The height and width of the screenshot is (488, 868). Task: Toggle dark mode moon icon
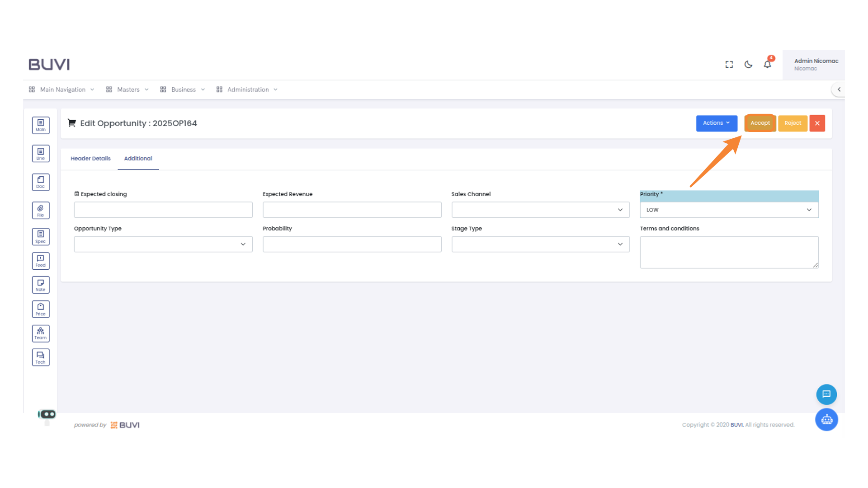pos(748,65)
